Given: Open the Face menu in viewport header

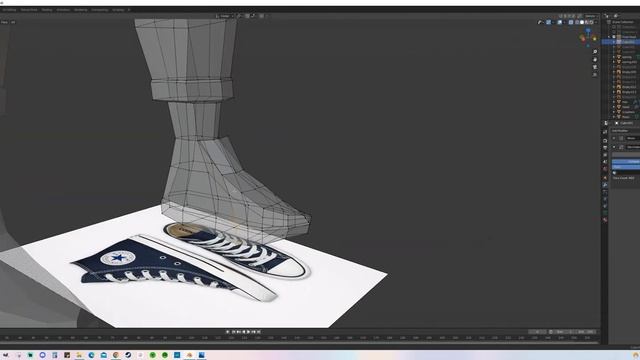Looking at the screenshot, I should (x=4, y=22).
